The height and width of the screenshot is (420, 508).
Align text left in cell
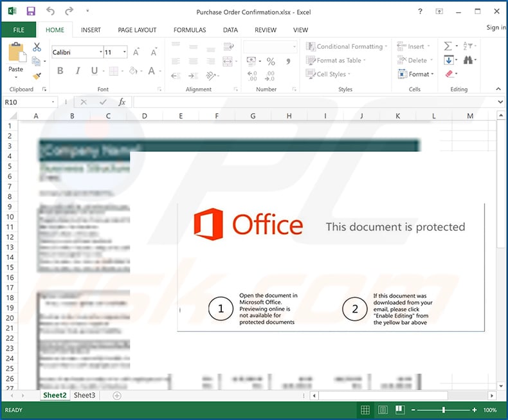(176, 61)
